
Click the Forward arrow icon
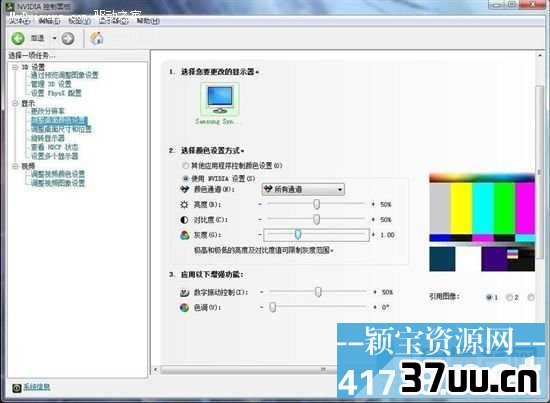click(68, 38)
